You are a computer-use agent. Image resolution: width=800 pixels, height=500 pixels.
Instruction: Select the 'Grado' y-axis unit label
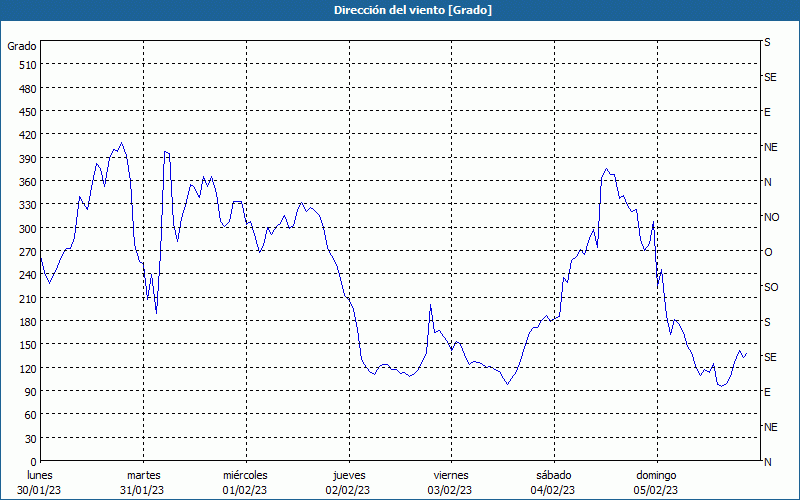tap(22, 46)
